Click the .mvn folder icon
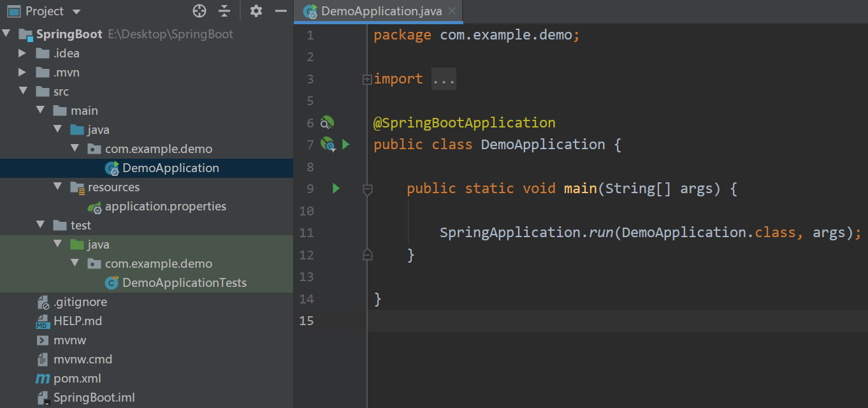 tap(43, 72)
